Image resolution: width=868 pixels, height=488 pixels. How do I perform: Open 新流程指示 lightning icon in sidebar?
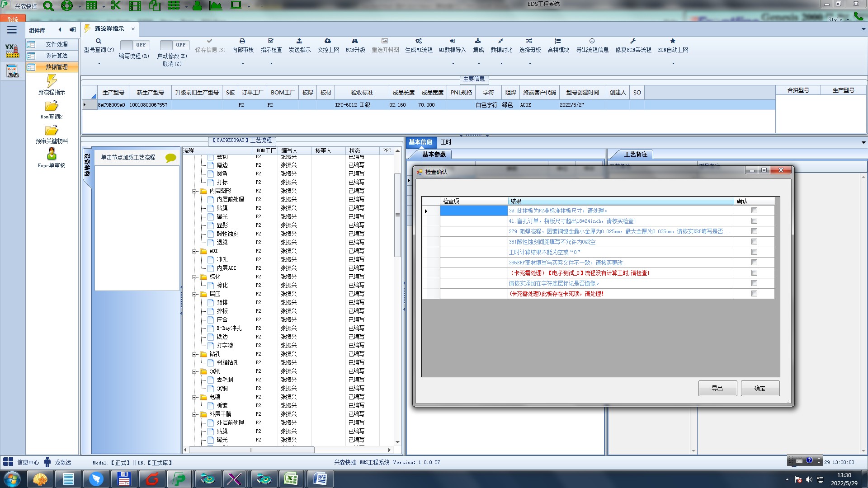(52, 81)
